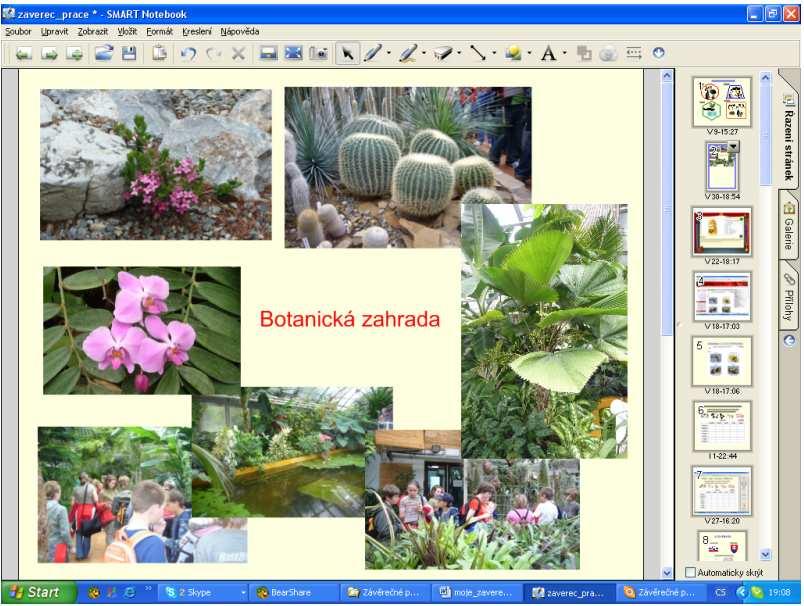Switch to moje_zavere... taskbar window
Viewport: 804px width, 606px height.
[477, 593]
